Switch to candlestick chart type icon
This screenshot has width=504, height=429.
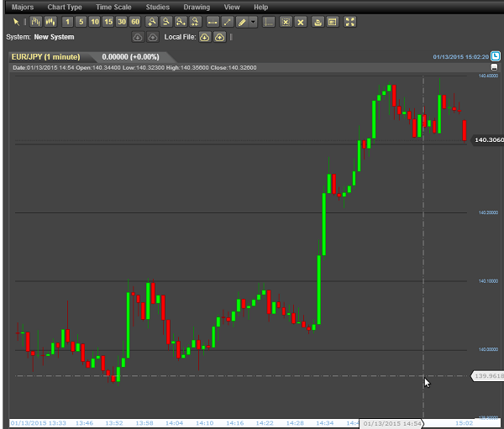click(50, 22)
